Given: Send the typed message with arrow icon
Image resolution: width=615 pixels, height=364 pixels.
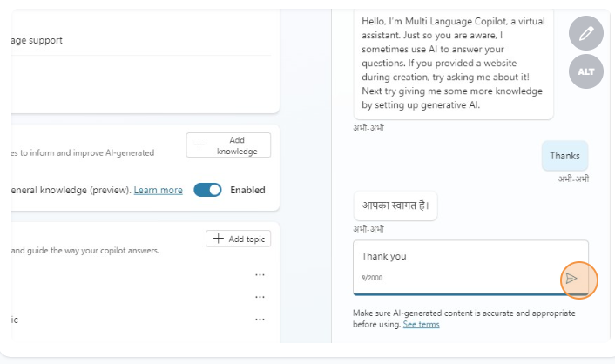Looking at the screenshot, I should pyautogui.click(x=571, y=279).
